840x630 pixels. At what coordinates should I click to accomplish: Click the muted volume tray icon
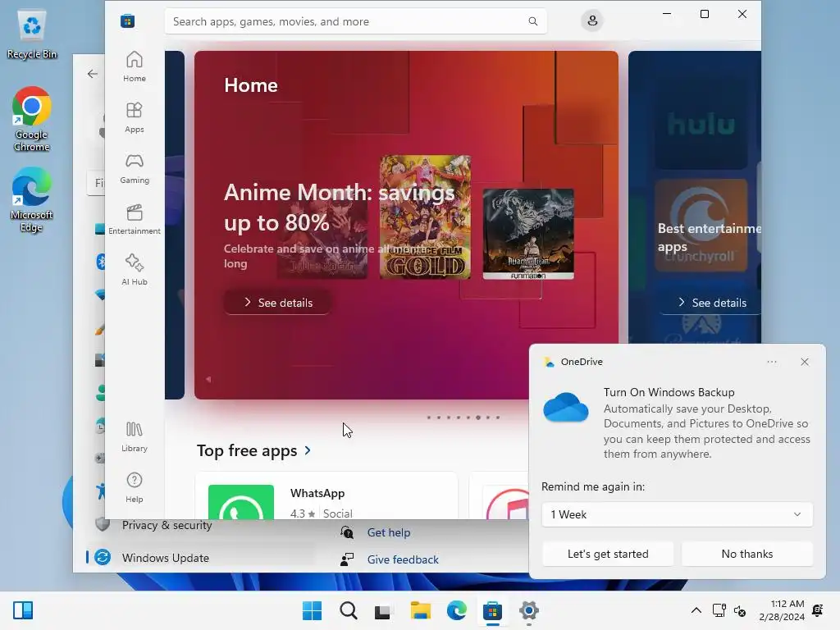click(x=740, y=610)
